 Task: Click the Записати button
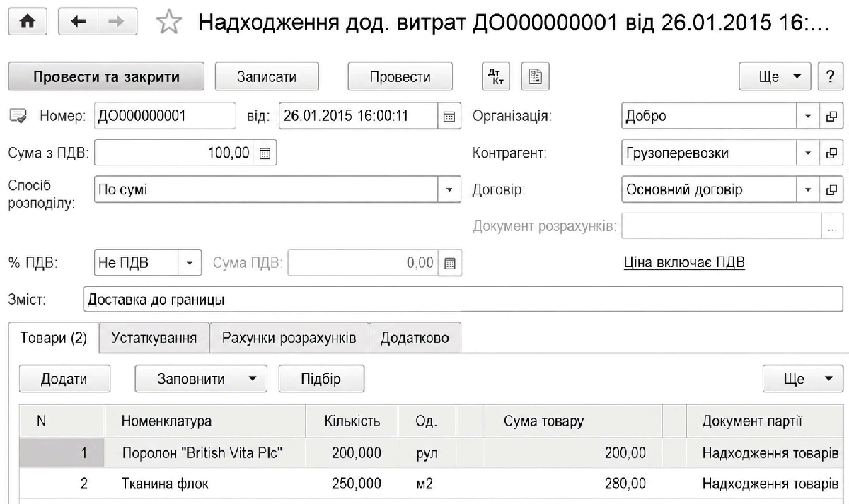tap(267, 77)
